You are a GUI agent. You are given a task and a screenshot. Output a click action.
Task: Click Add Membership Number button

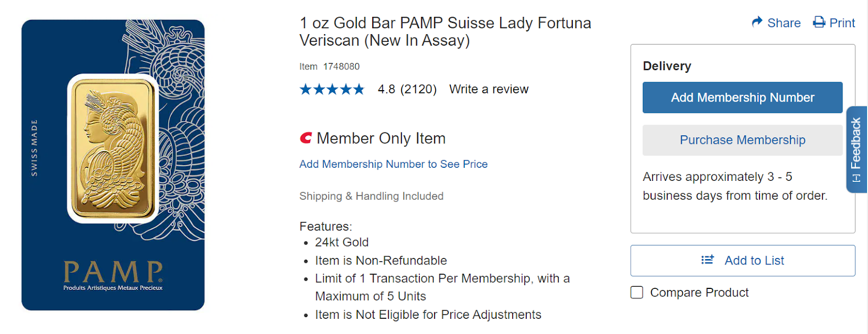(743, 98)
